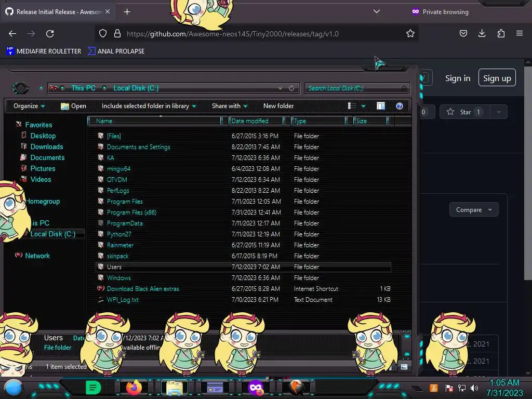
Task: Go back in Firefox browser
Action: [12, 34]
